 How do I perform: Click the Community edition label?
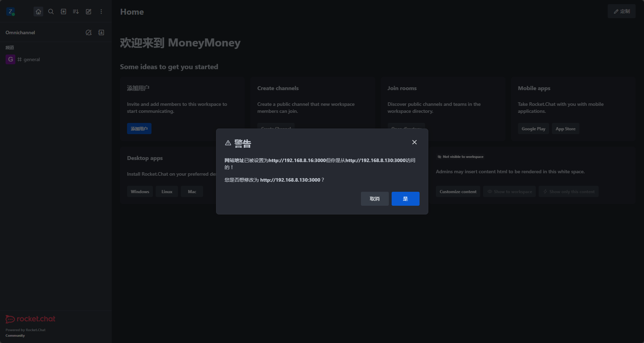click(x=15, y=335)
